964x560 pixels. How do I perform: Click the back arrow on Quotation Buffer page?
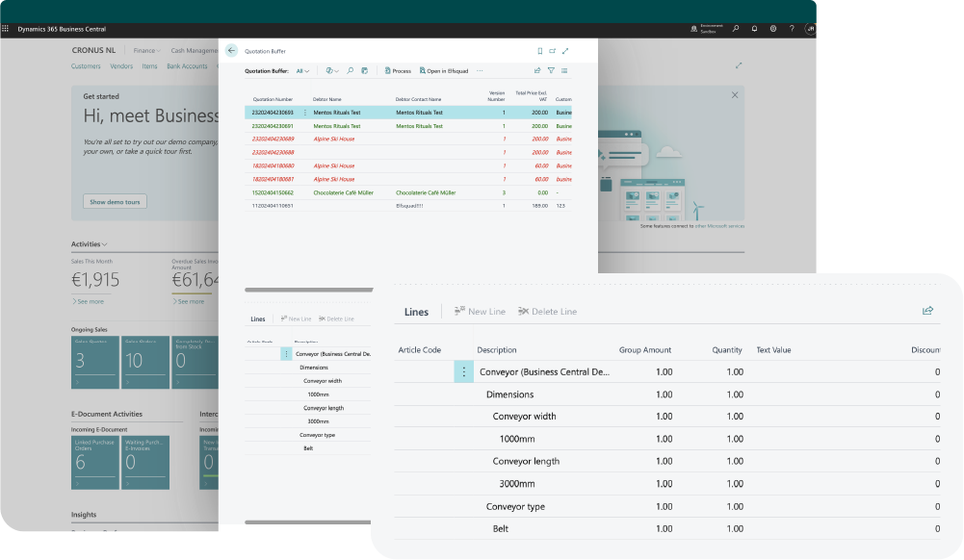pos(232,50)
